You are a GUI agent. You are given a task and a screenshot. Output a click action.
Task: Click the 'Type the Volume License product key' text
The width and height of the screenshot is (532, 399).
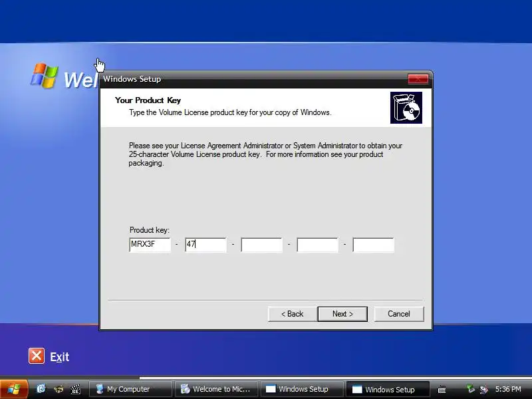[230, 112]
